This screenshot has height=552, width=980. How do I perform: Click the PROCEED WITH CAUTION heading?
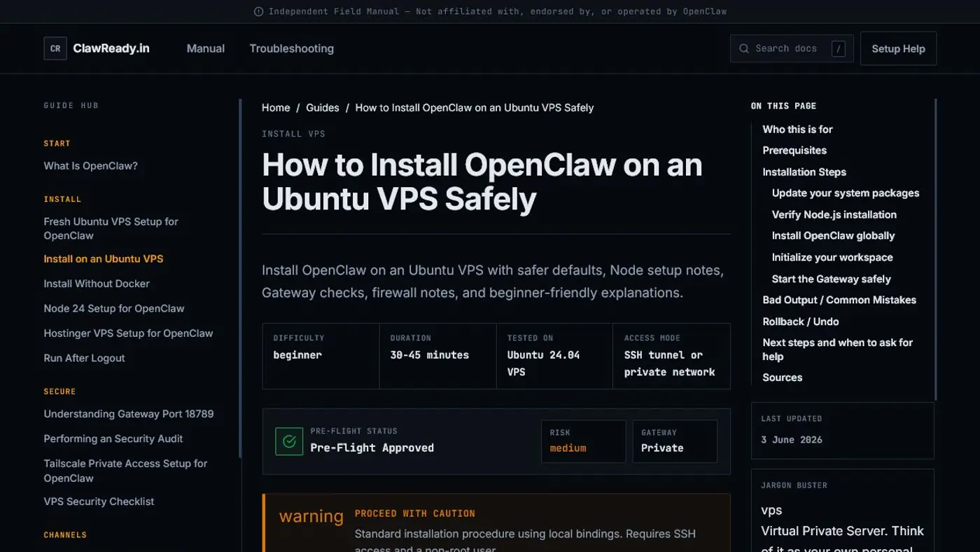tap(415, 513)
